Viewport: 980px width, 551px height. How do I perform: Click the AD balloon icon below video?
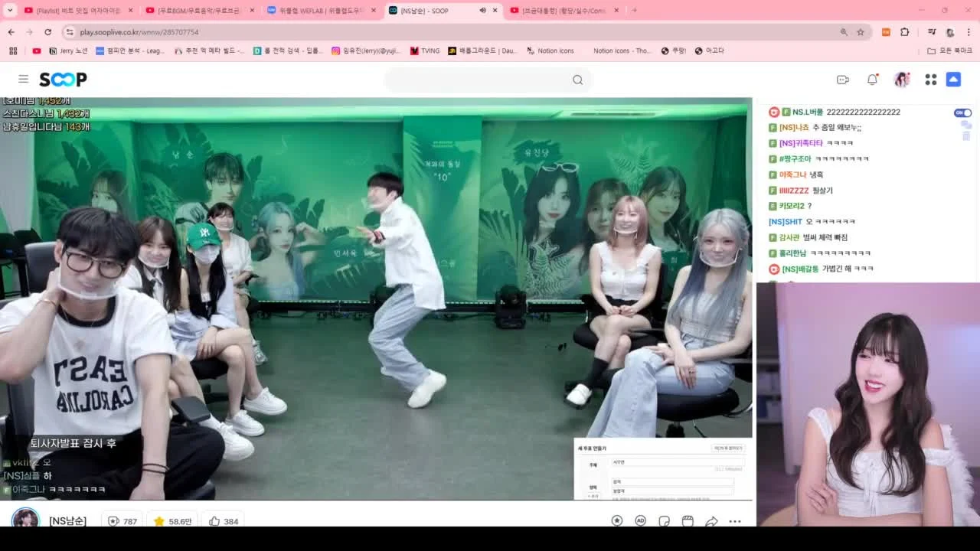coord(640,521)
